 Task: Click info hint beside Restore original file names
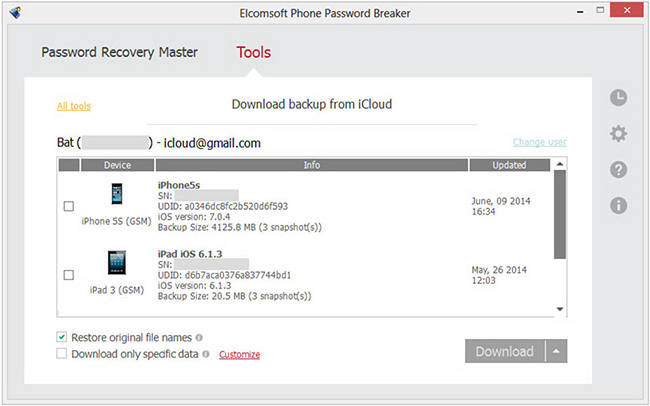[x=199, y=337]
